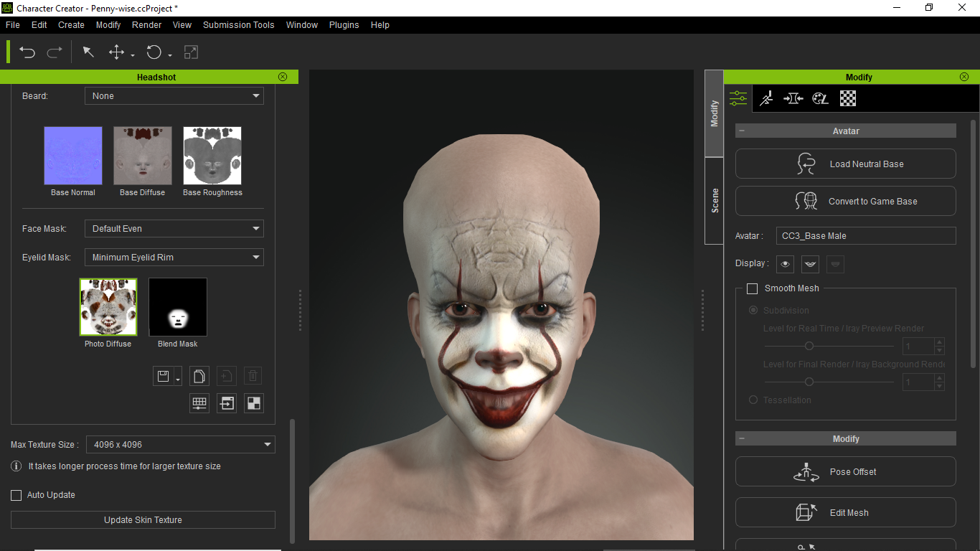Edit the Avatar name field

tap(866, 236)
